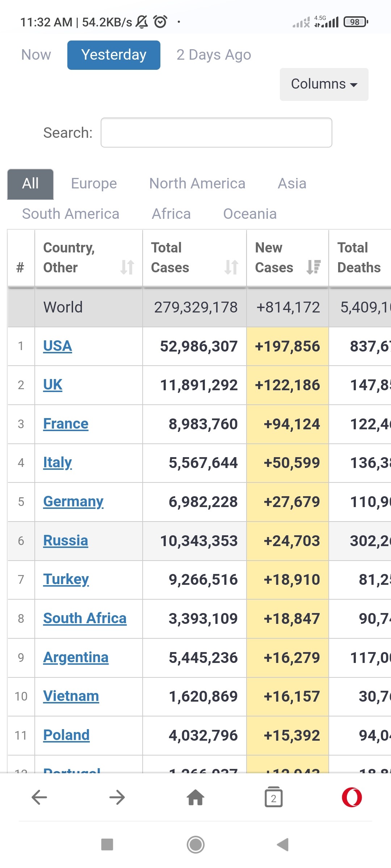
Task: Tap the browser back arrow
Action: [39, 797]
